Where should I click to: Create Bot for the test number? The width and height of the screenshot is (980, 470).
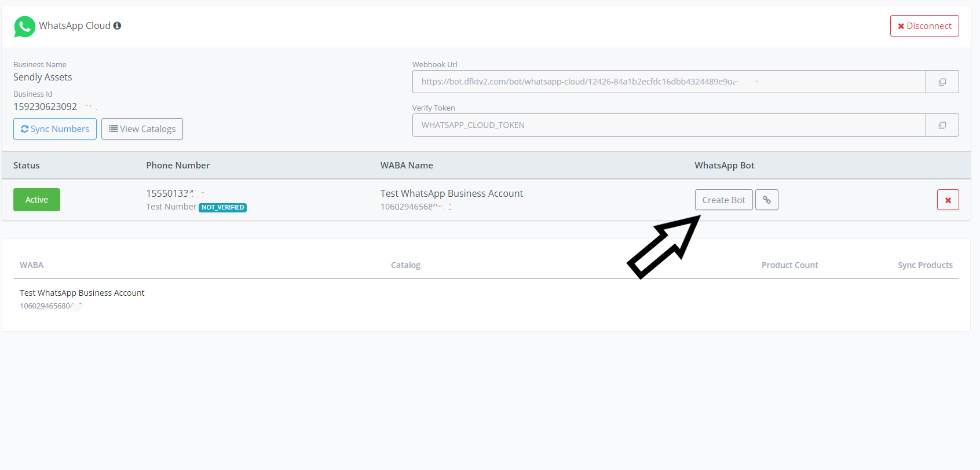(723, 200)
